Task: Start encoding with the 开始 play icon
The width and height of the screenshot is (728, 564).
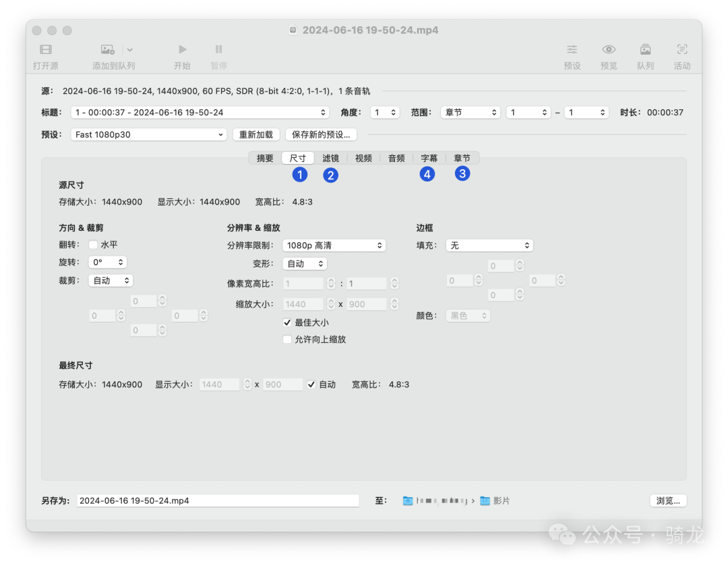Action: coord(183,49)
